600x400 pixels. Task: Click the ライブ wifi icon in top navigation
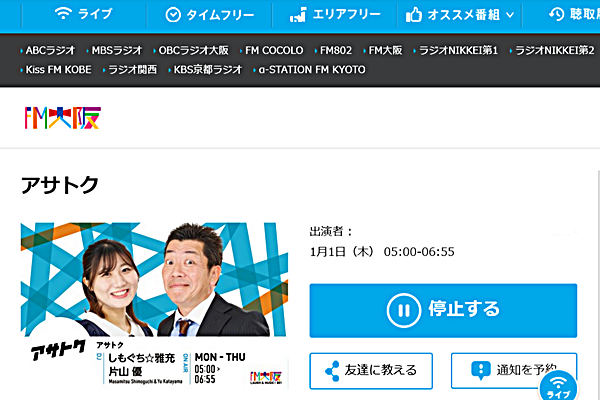[63, 15]
